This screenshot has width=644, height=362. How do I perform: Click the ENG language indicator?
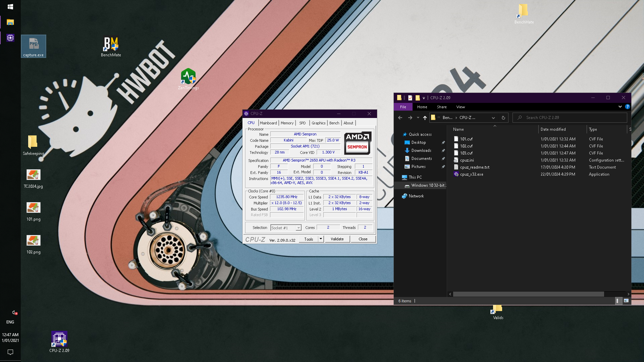coord(10,322)
